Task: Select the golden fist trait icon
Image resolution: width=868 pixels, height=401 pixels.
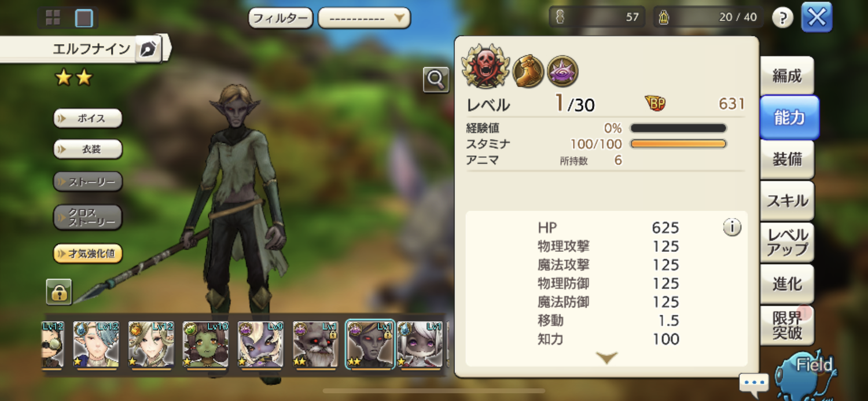Action: (x=528, y=71)
